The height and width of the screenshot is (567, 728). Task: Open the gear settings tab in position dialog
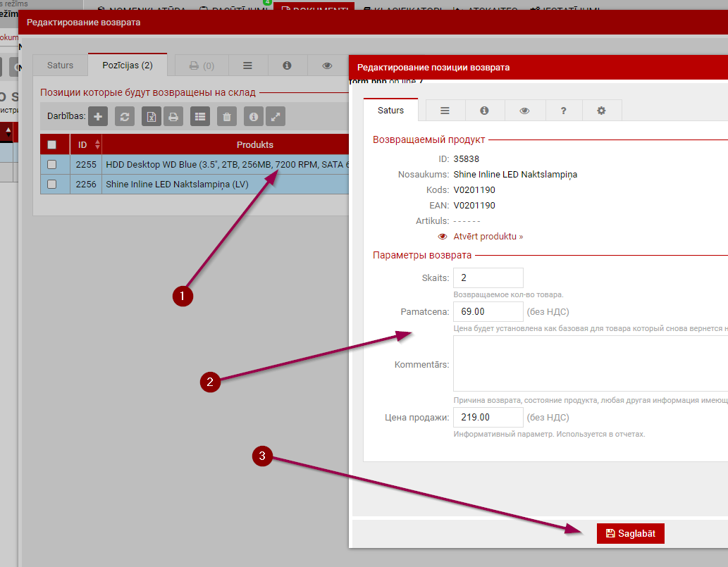(601, 111)
